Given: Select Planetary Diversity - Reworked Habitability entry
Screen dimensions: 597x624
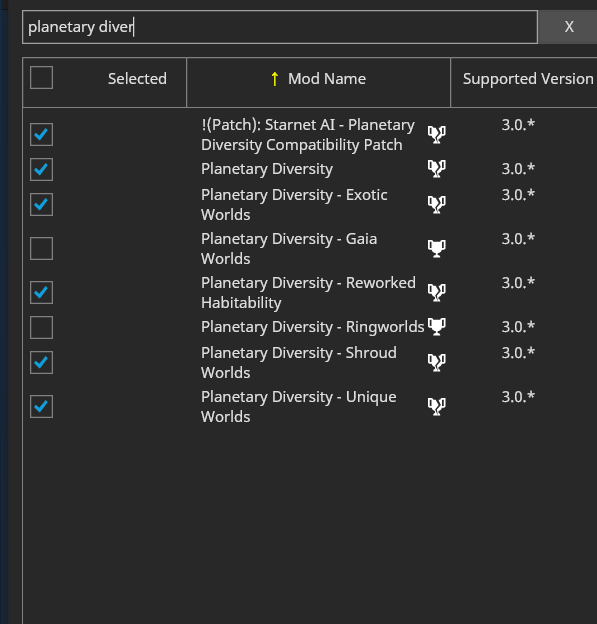Looking at the screenshot, I should tap(308, 292).
